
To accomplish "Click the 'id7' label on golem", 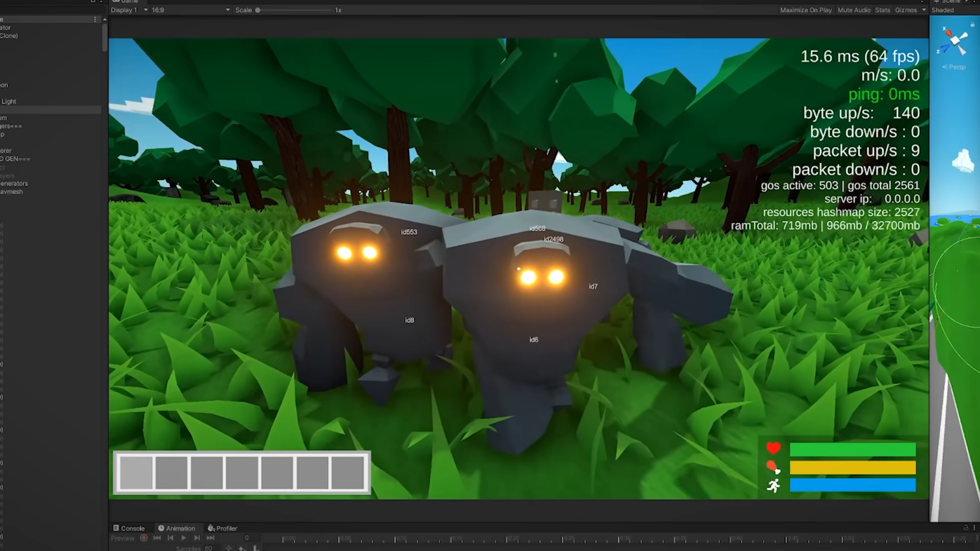I will (x=593, y=286).
